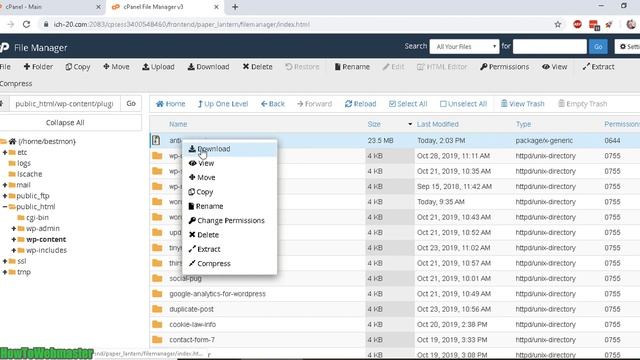The height and width of the screenshot is (360, 640).
Task: Click the Move toolbar button
Action: [x=116, y=67]
